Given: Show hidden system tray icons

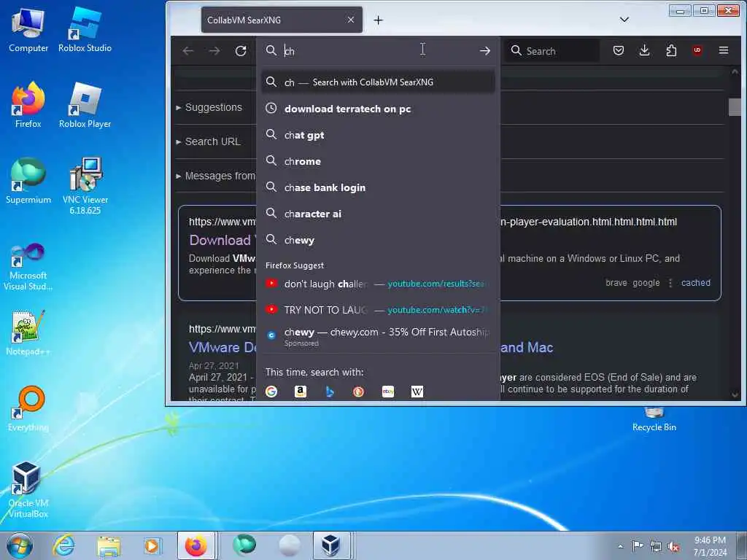Looking at the screenshot, I should coord(620,546).
